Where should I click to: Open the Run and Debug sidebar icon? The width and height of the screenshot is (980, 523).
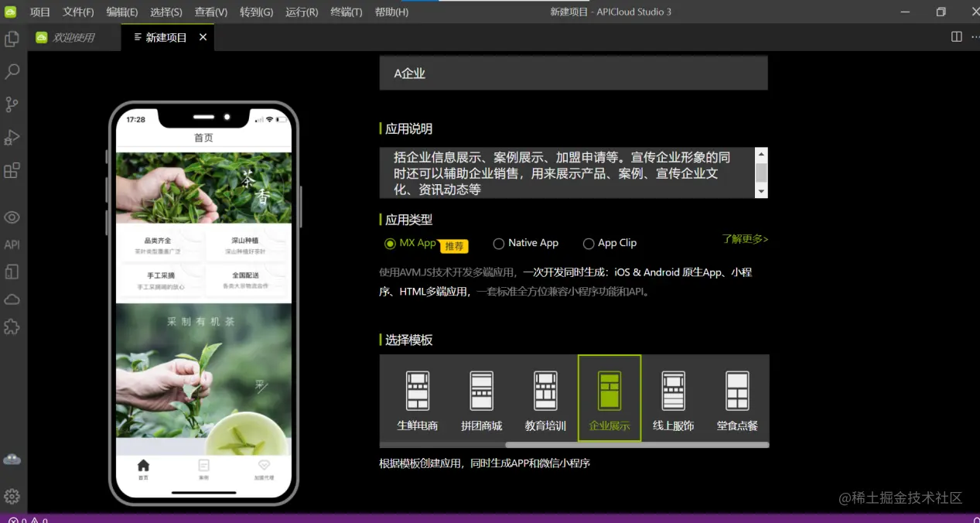coord(12,137)
